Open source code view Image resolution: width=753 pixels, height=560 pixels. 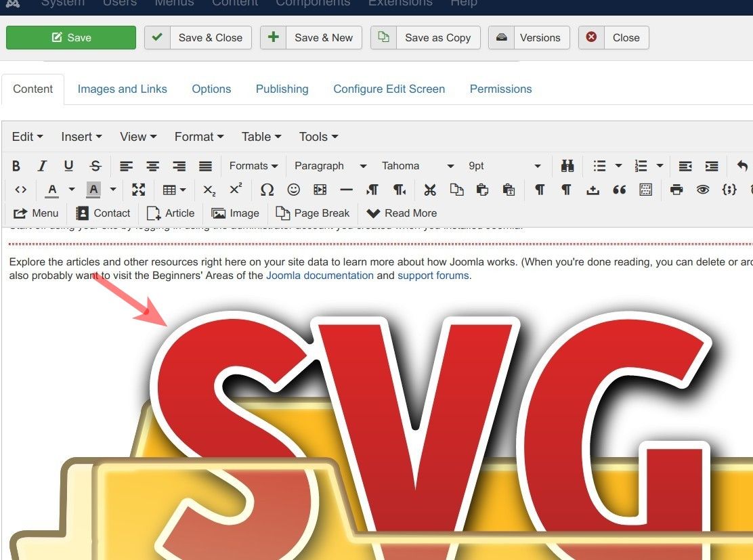(20, 190)
